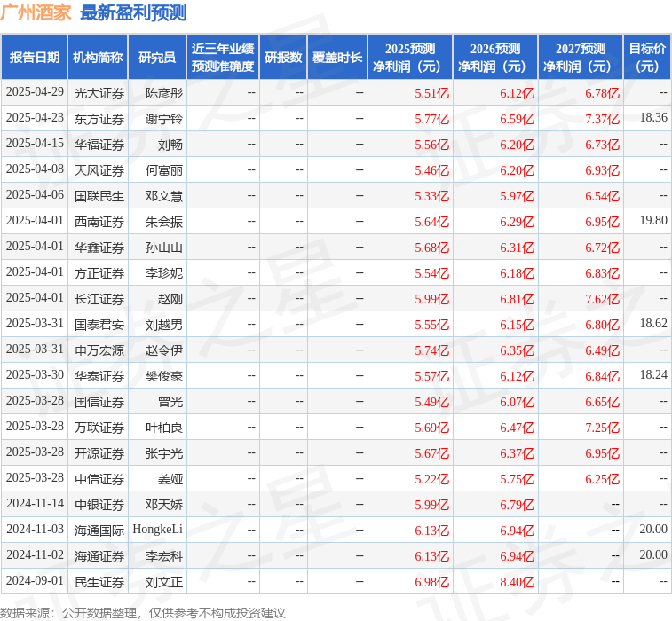Click target price 18.24
This screenshot has width=672, height=621.
(x=653, y=374)
